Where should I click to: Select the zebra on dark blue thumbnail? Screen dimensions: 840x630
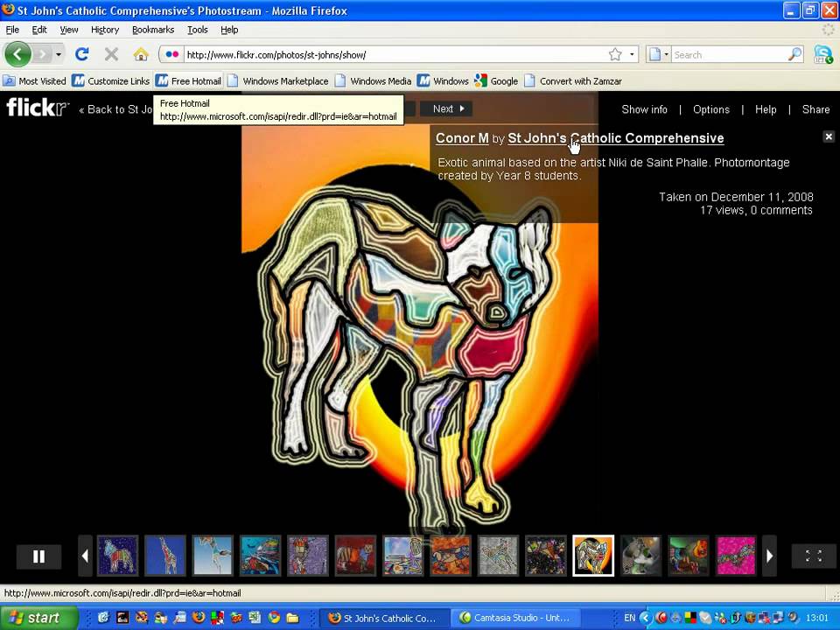pyautogui.click(x=118, y=556)
